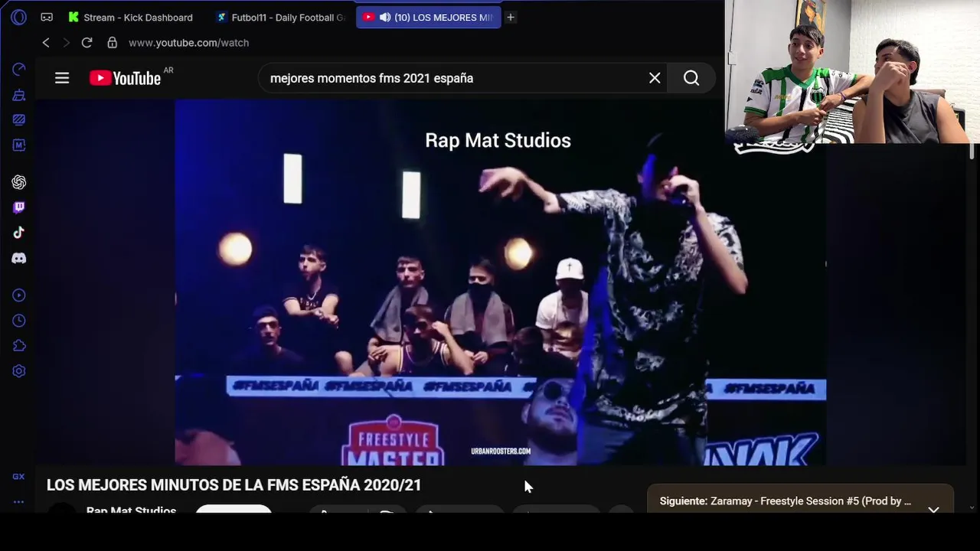
Task: Switch to Futbol11 - Daily Football tab
Action: tap(281, 17)
